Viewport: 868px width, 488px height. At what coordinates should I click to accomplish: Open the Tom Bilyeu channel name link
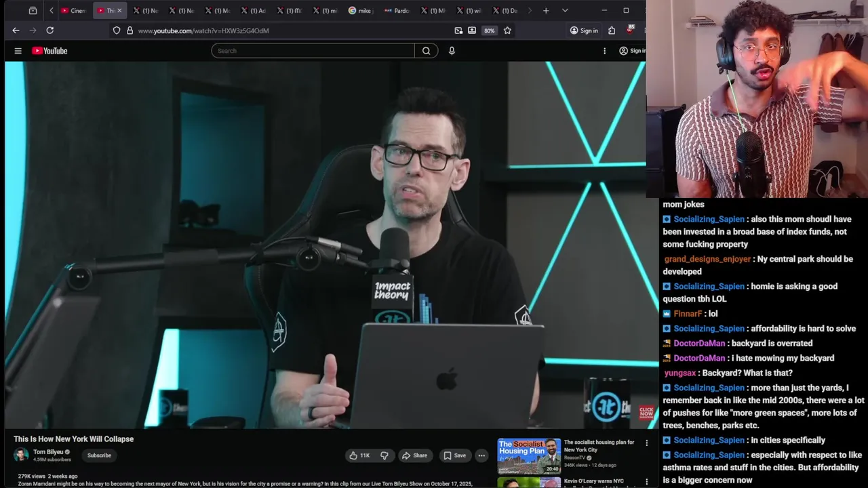click(x=48, y=452)
